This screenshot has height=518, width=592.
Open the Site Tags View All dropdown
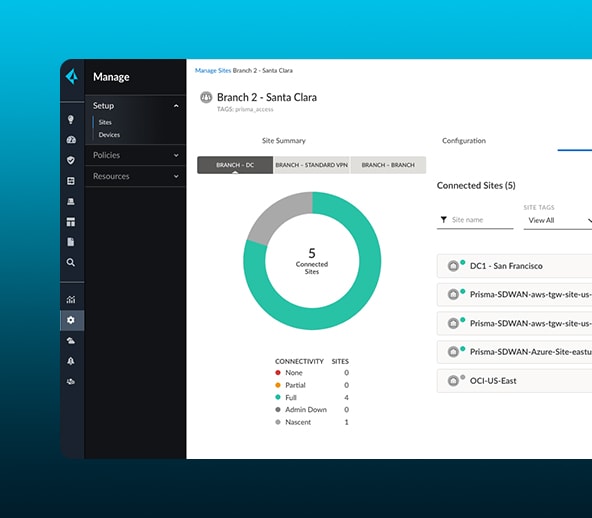[x=558, y=220]
